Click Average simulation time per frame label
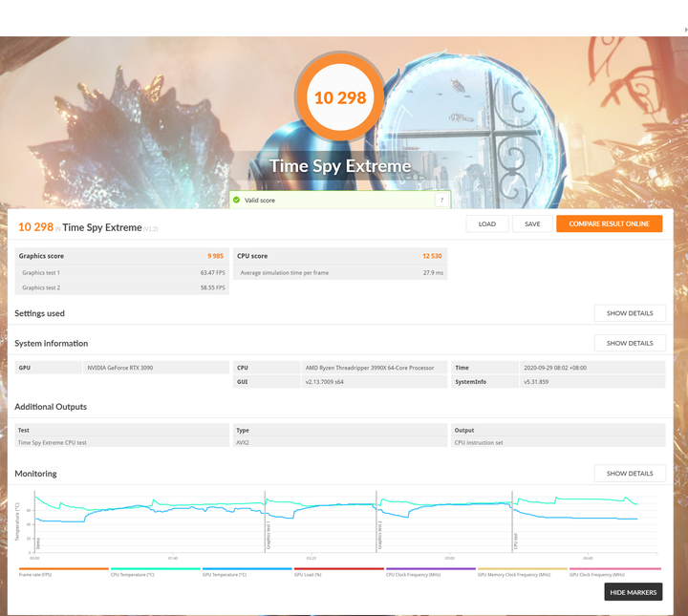The height and width of the screenshot is (616, 688). pyautogui.click(x=285, y=273)
